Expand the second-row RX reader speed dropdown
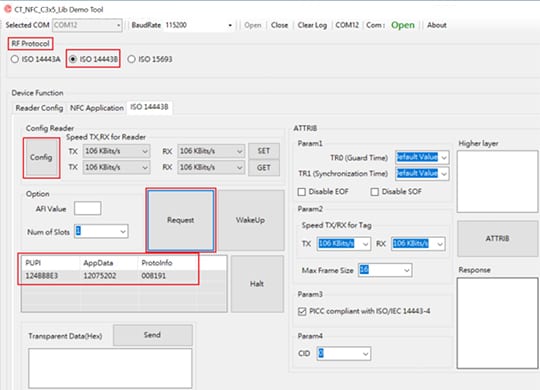540x390 pixels. [x=211, y=167]
